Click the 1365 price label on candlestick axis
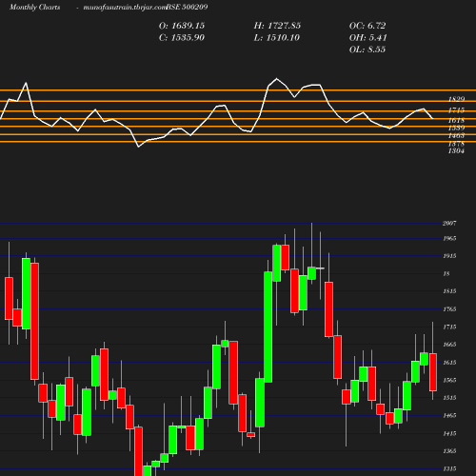476x476 pixels. point(449,451)
